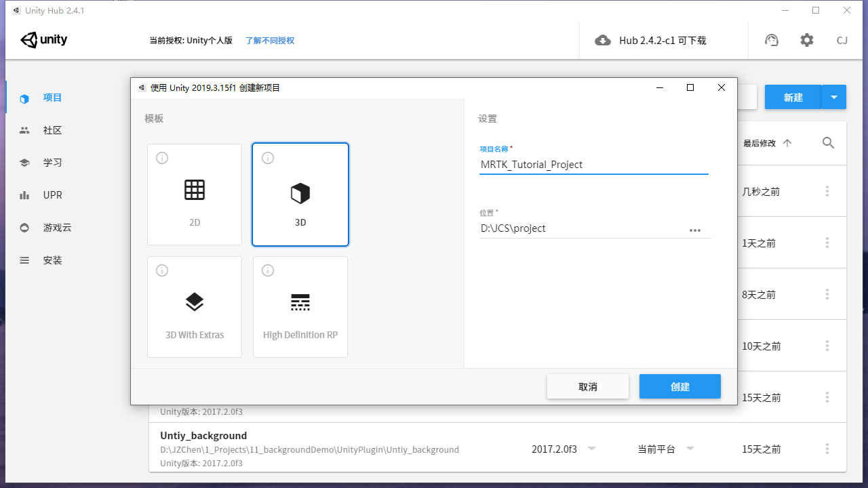The width and height of the screenshot is (868, 488).
Task: Open Unity Hub preferences via the gear icon
Action: click(806, 40)
